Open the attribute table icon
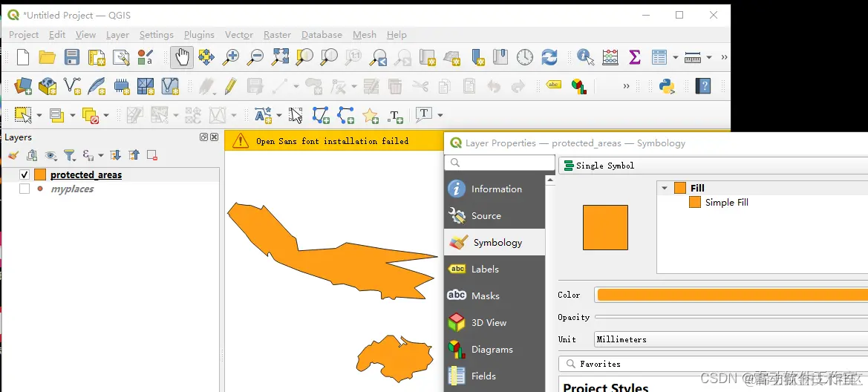 [x=659, y=57]
